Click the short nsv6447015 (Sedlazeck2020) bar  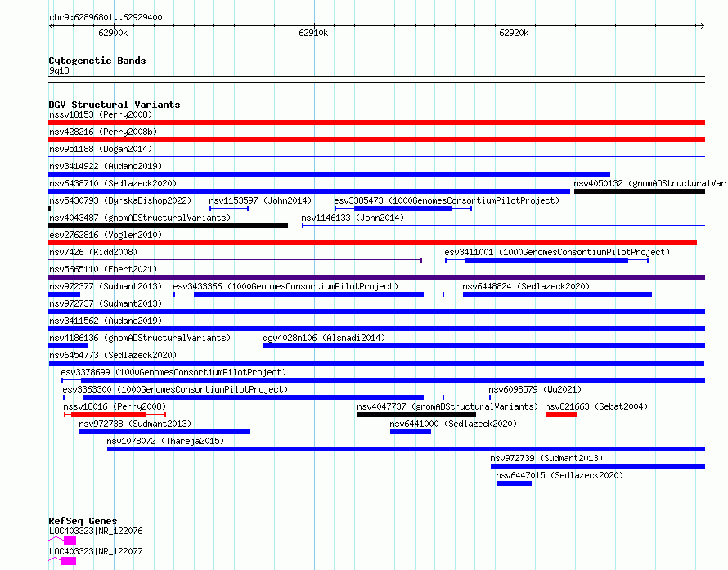click(x=514, y=483)
